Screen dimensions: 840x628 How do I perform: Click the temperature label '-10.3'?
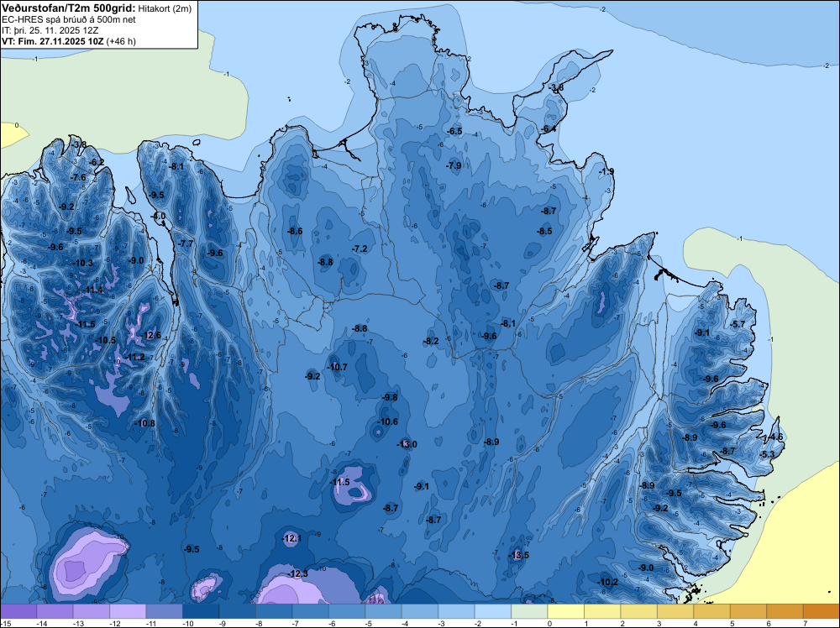(83, 263)
